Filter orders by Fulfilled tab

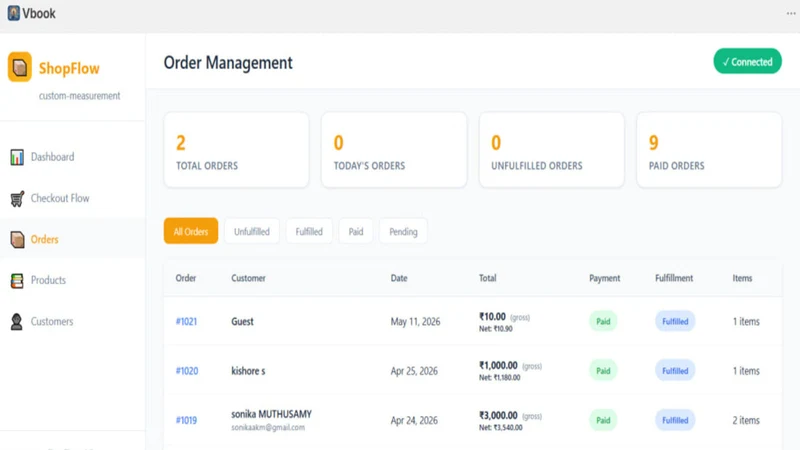click(309, 231)
